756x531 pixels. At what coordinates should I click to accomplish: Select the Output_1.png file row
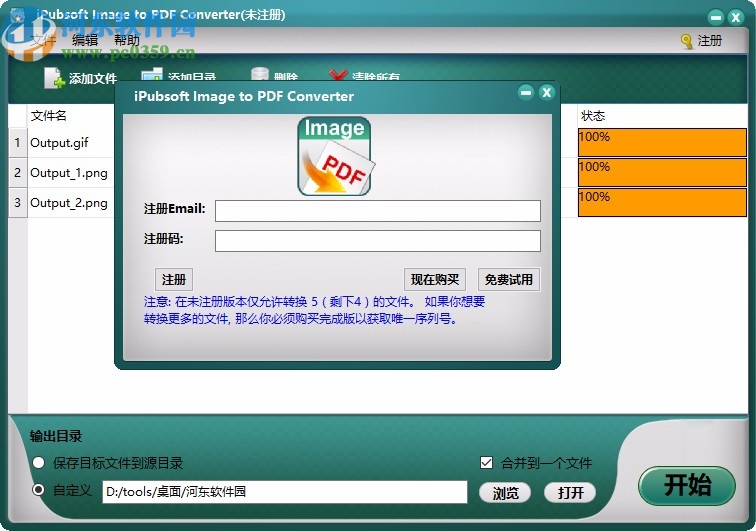[x=70, y=173]
